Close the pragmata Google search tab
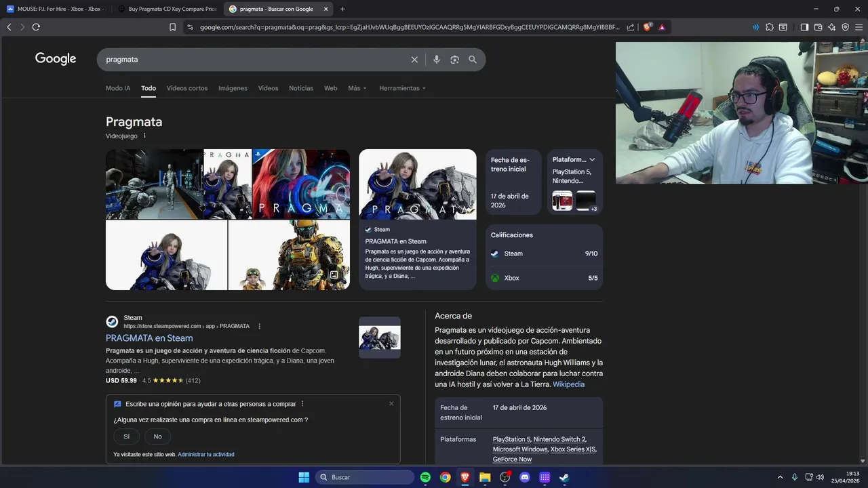Viewport: 868px width, 488px height. (325, 9)
